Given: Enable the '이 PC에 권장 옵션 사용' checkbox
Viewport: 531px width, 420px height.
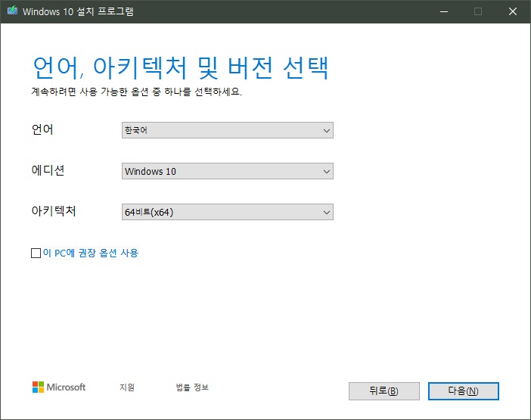Looking at the screenshot, I should (x=36, y=253).
